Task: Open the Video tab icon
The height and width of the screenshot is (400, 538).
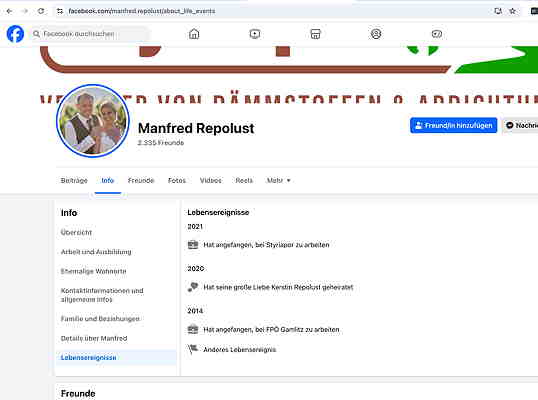Action: [255, 34]
